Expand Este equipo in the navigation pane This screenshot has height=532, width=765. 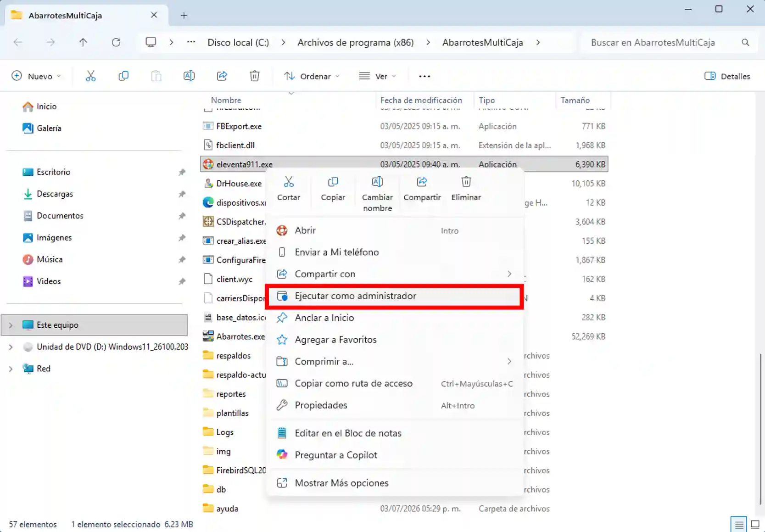coord(11,325)
